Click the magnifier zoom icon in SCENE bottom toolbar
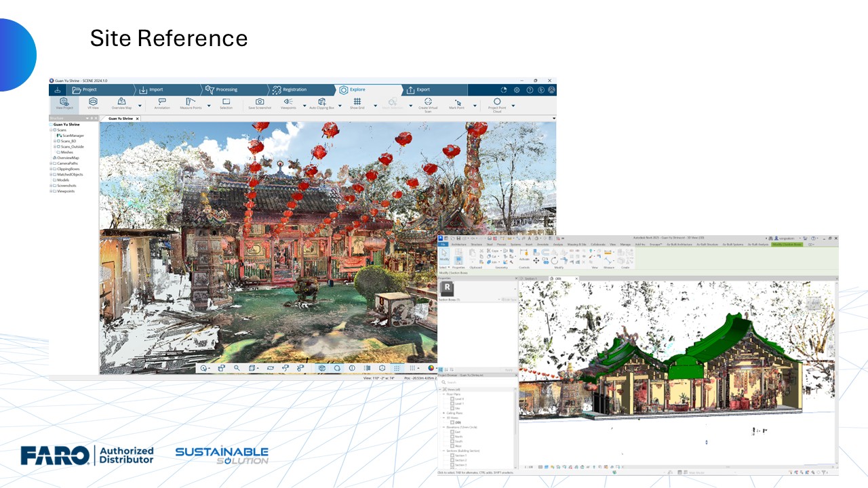The width and height of the screenshot is (868, 488). (237, 368)
